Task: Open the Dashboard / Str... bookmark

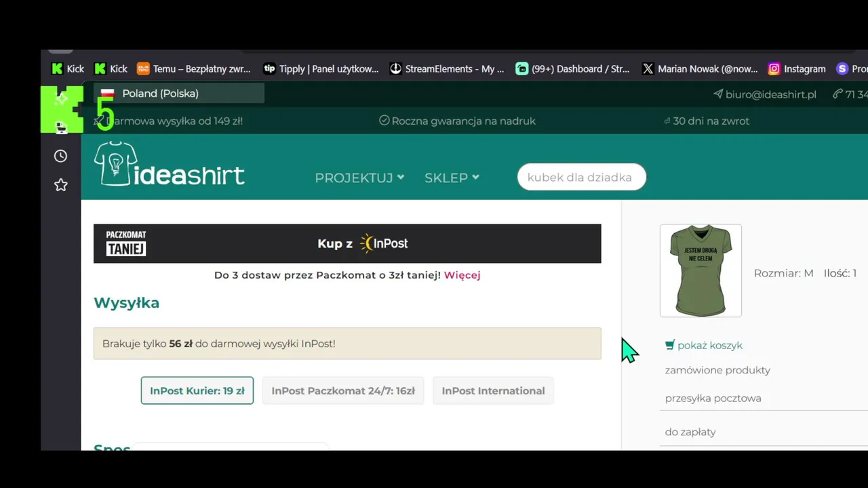Action: click(x=573, y=68)
